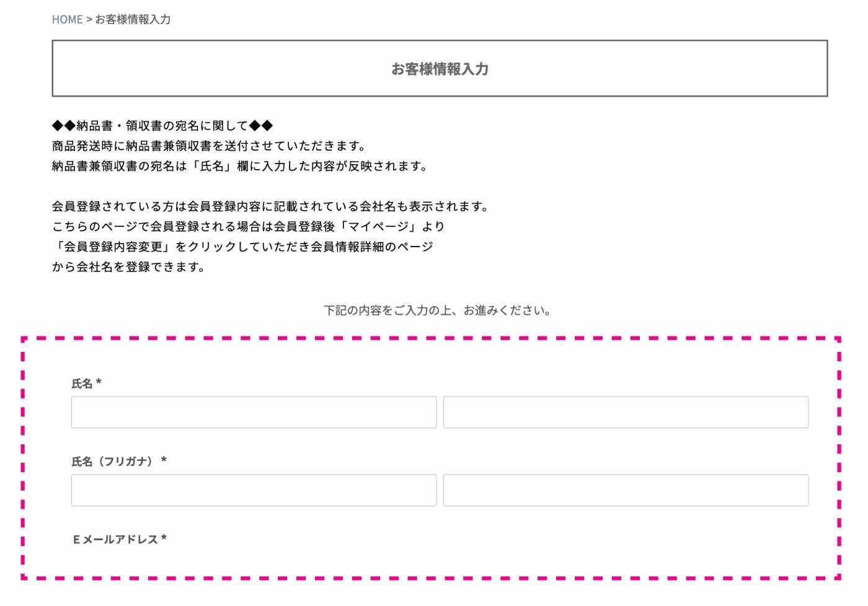
Task: Select the left フリガナ input box
Action: (254, 490)
